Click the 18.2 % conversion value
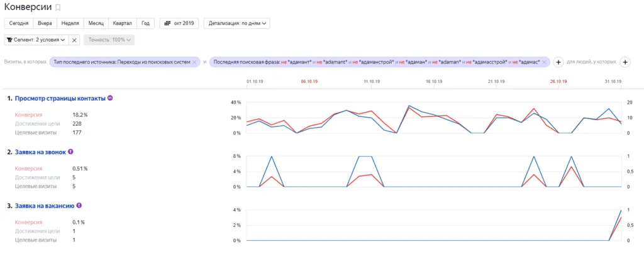This screenshot has height=261, width=644. point(80,115)
